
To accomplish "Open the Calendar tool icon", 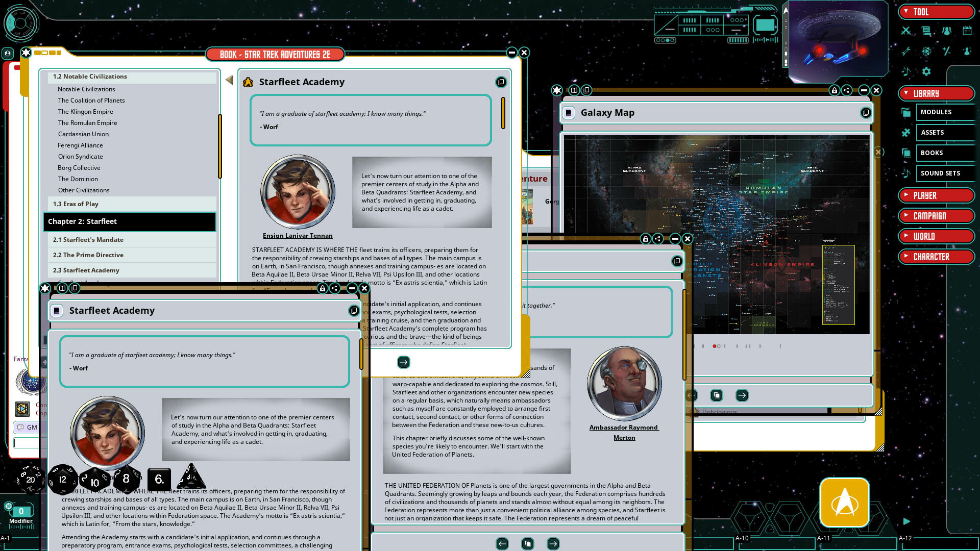I will [x=967, y=31].
